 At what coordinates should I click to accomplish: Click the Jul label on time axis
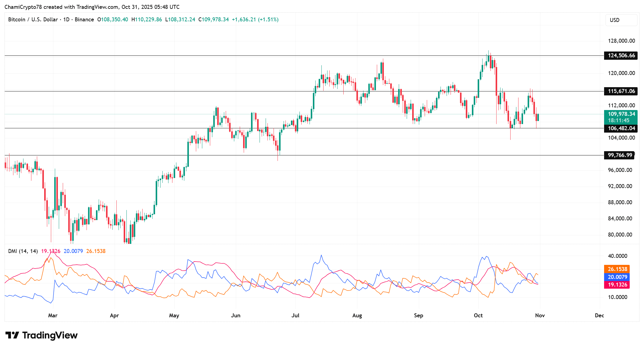click(295, 315)
